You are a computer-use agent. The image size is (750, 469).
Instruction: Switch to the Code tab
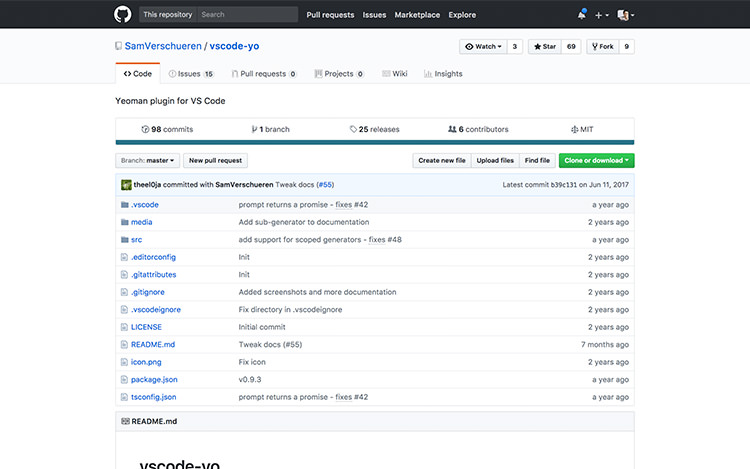coord(138,74)
